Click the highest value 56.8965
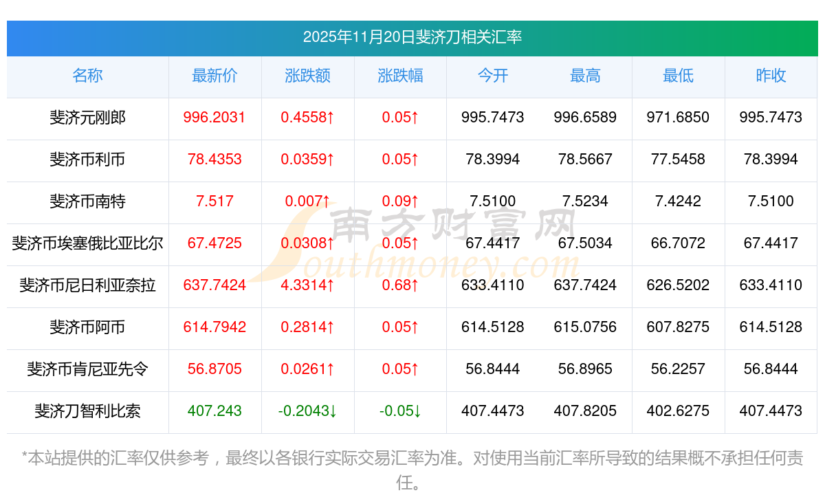The image size is (825, 504). 585,369
